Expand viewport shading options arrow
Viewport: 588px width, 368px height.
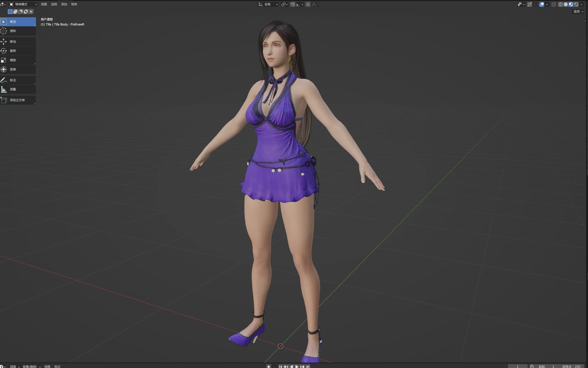[x=581, y=4]
